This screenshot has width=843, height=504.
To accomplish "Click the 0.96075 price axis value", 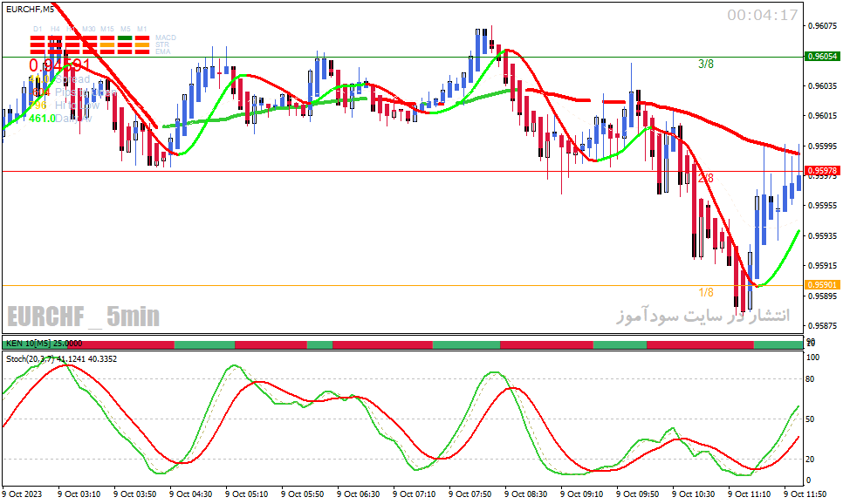I will (823, 26).
